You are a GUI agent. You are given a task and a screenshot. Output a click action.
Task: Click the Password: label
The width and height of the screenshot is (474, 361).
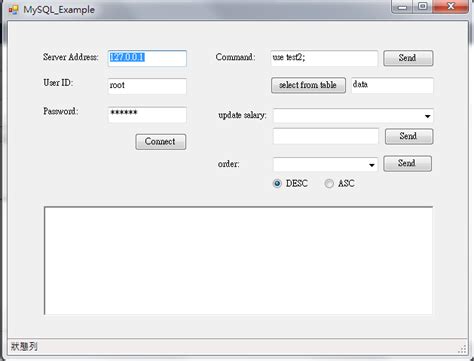(x=61, y=111)
